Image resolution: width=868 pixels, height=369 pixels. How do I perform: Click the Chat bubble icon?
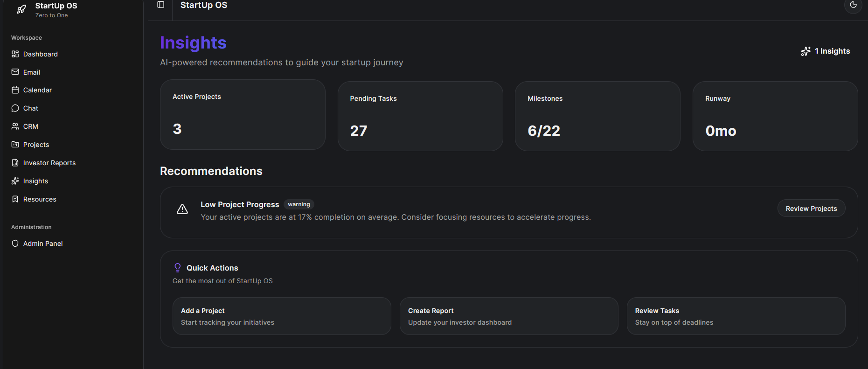pos(15,108)
